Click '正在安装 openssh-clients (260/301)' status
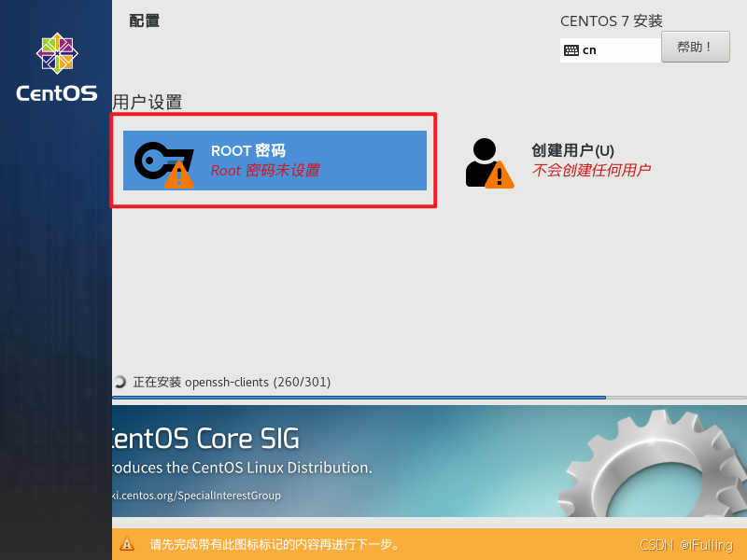The height and width of the screenshot is (560, 747). point(232,382)
